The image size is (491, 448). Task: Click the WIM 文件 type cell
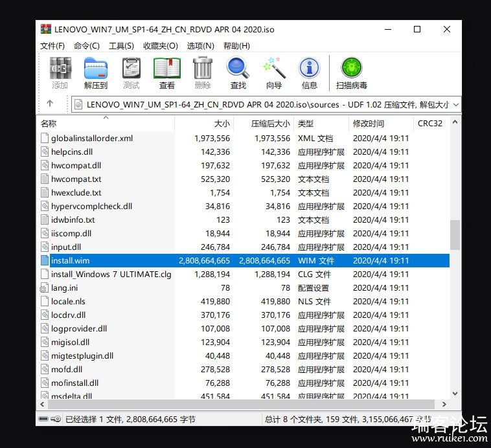[316, 261]
